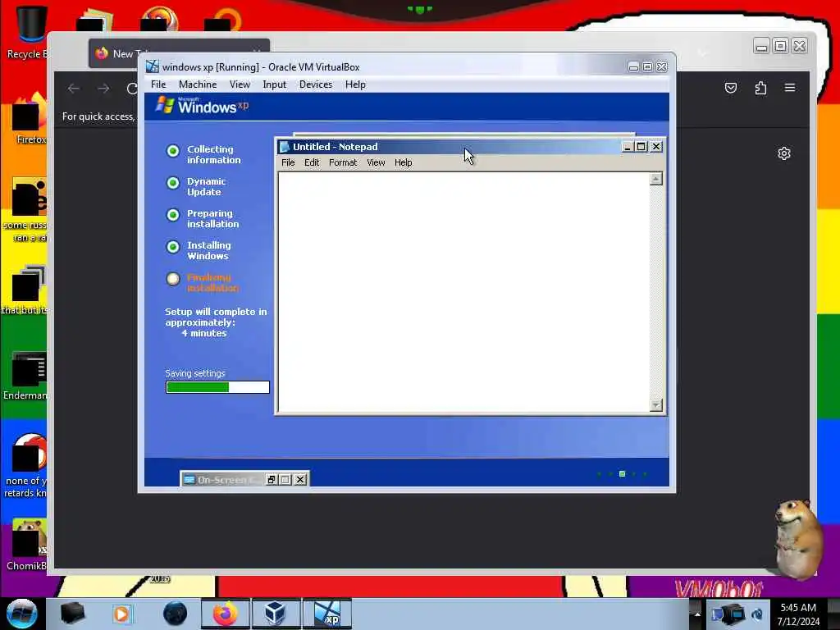Click Notepad scrollbar up arrow
The height and width of the screenshot is (630, 840).
[x=655, y=179]
